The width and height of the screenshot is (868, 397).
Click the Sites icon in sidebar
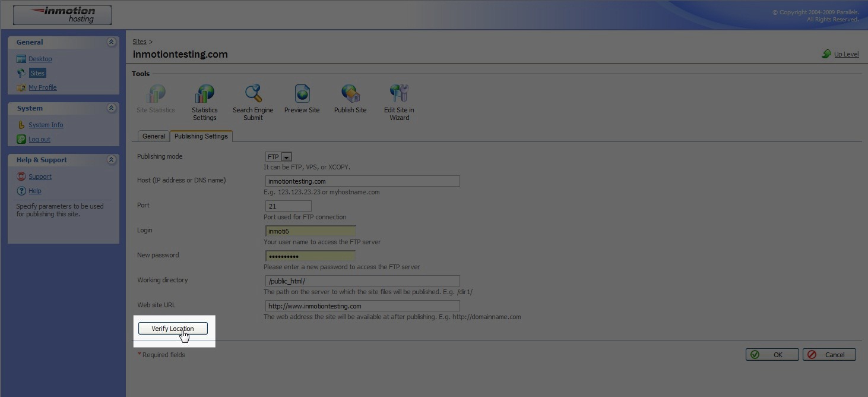[21, 73]
